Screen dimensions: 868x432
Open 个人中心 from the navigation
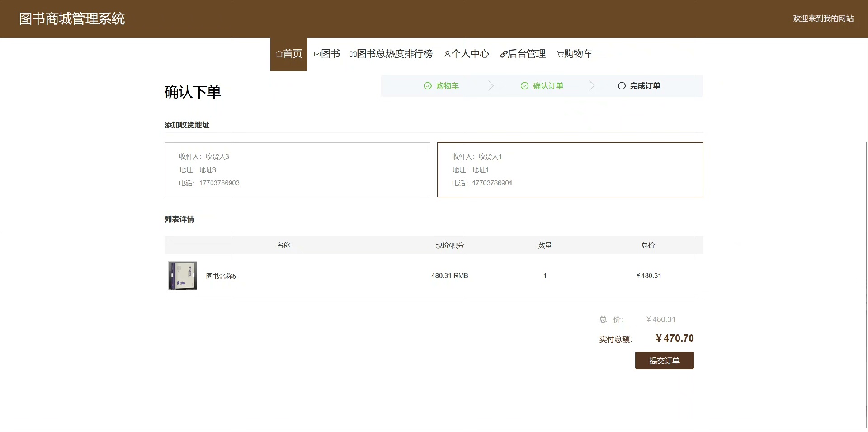click(467, 54)
